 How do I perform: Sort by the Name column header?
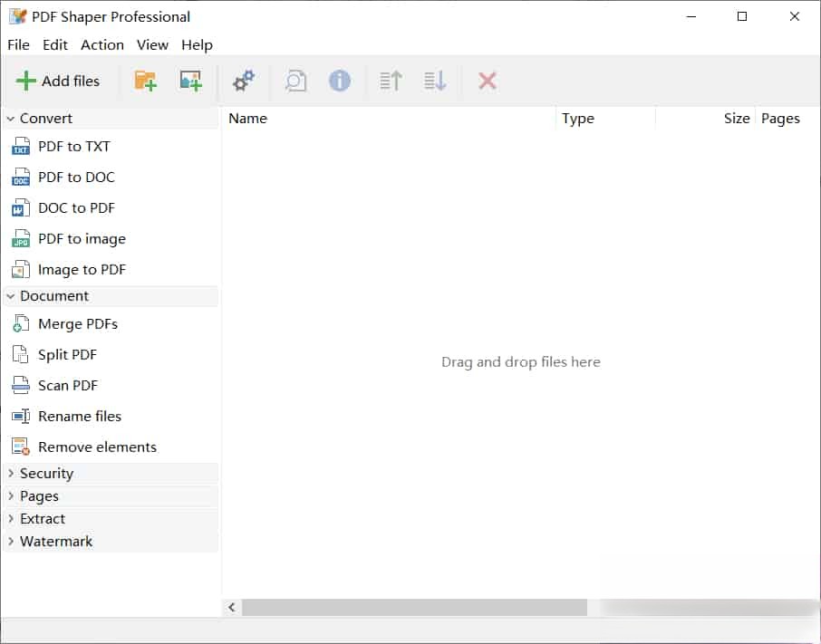pos(389,119)
